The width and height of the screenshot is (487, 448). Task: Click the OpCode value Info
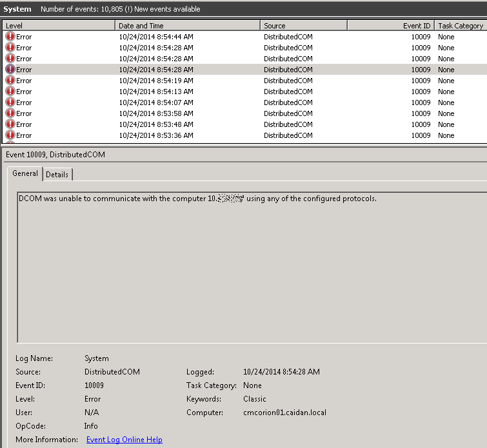[x=91, y=426]
